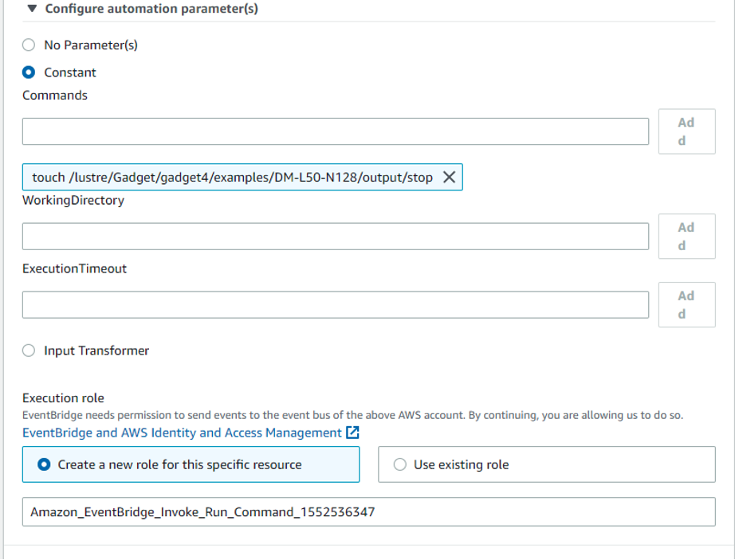Select the touch /lustre stop command chip
The width and height of the screenshot is (735, 560).
231,177
